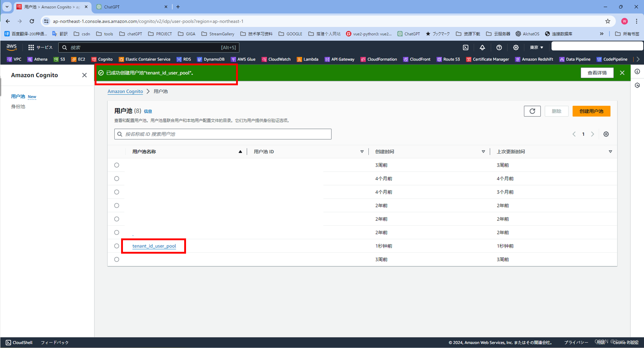644x348 pixels.
Task: Open the Route 53 service shortcut
Action: point(448,59)
